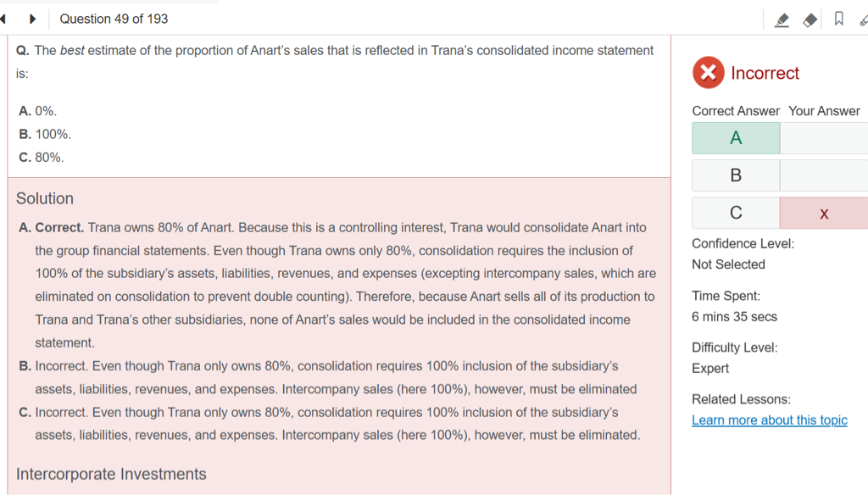Click the Correct Answer C cell
Image resolution: width=868 pixels, height=495 pixels.
pyautogui.click(x=735, y=213)
